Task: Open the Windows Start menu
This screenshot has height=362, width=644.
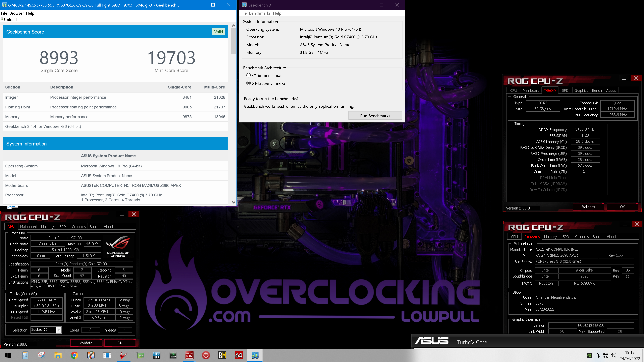Action: click(8, 355)
